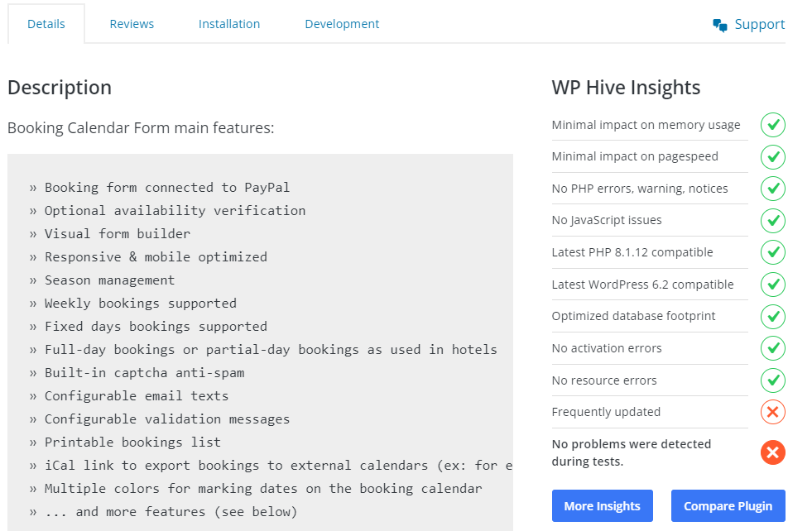Click the Description heading
The width and height of the screenshot is (812, 531).
[x=60, y=88]
